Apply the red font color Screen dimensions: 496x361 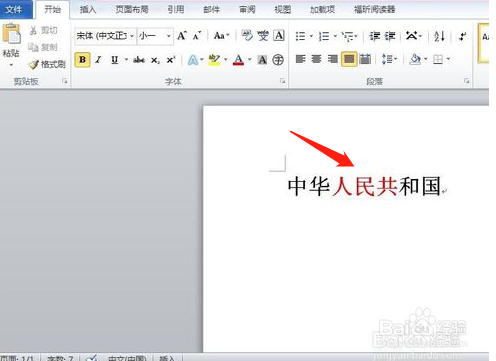[238, 60]
